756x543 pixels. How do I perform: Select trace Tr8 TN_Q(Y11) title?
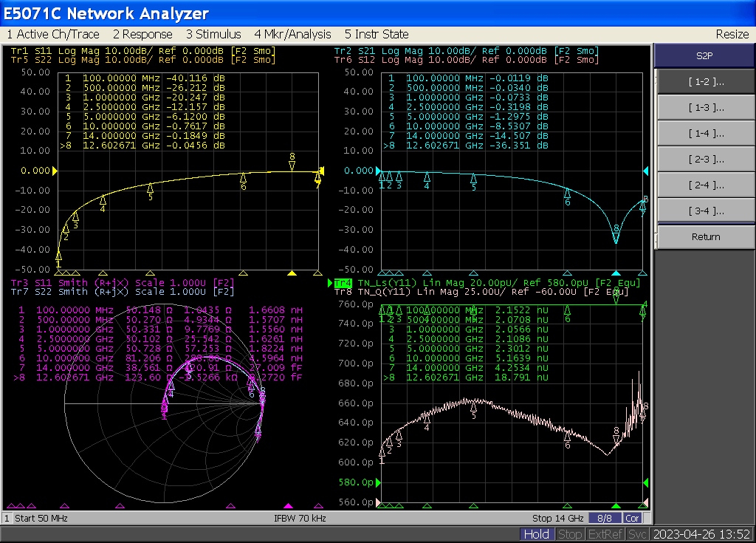481,292
